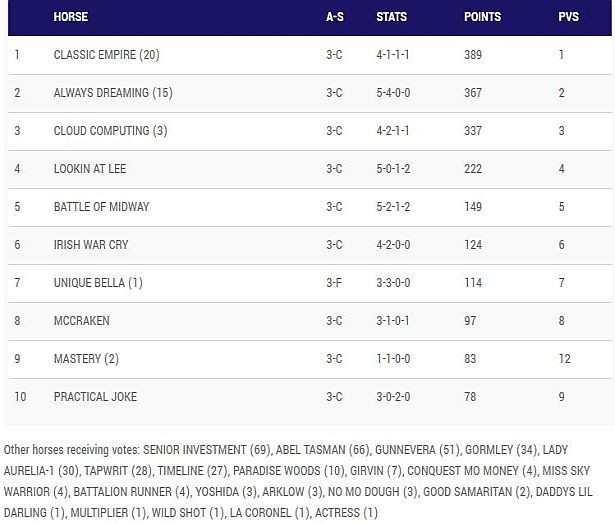Click the PVS column header
This screenshot has width=615, height=524.
point(568,17)
